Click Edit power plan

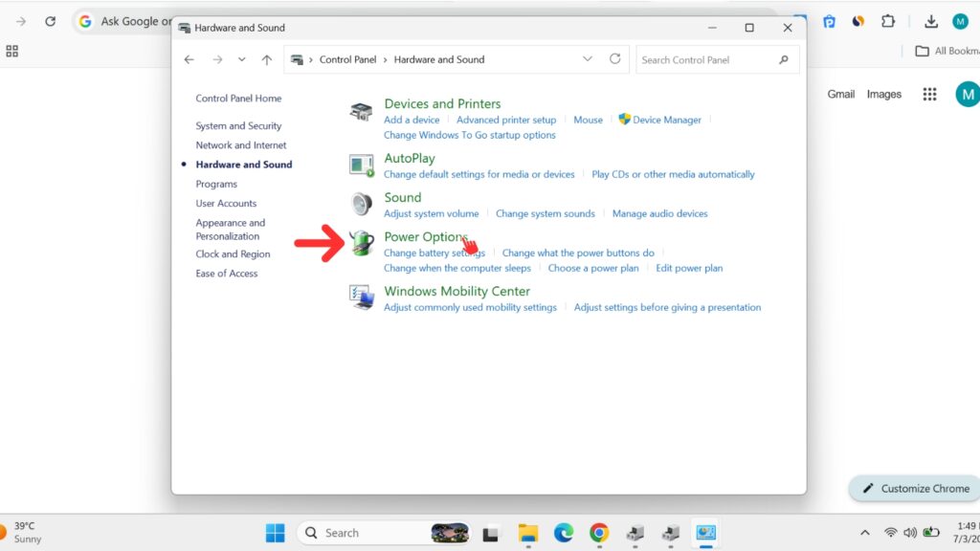(x=689, y=268)
